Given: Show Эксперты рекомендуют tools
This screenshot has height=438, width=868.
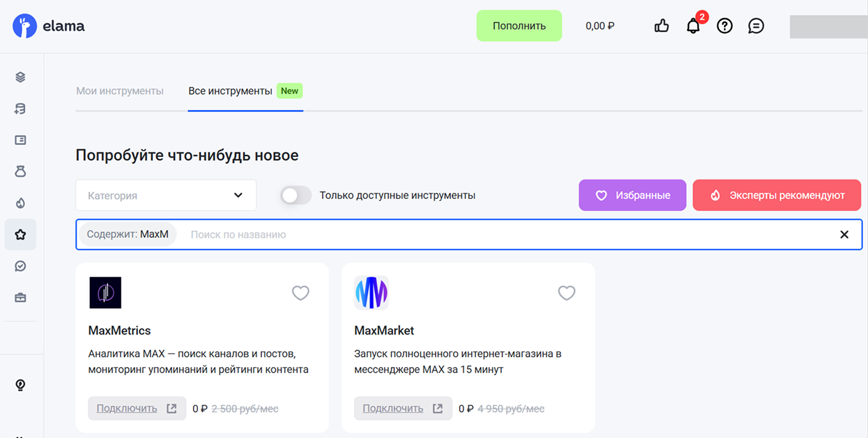Looking at the screenshot, I should point(777,195).
